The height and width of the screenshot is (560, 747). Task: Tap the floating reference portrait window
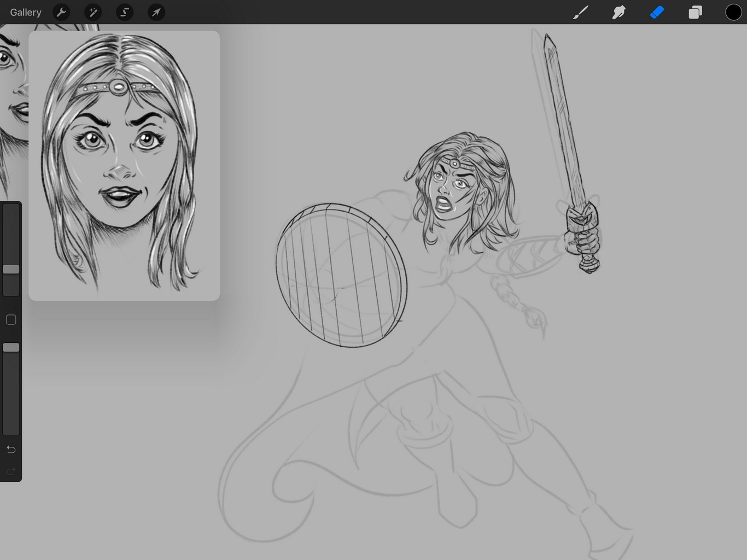point(124,165)
